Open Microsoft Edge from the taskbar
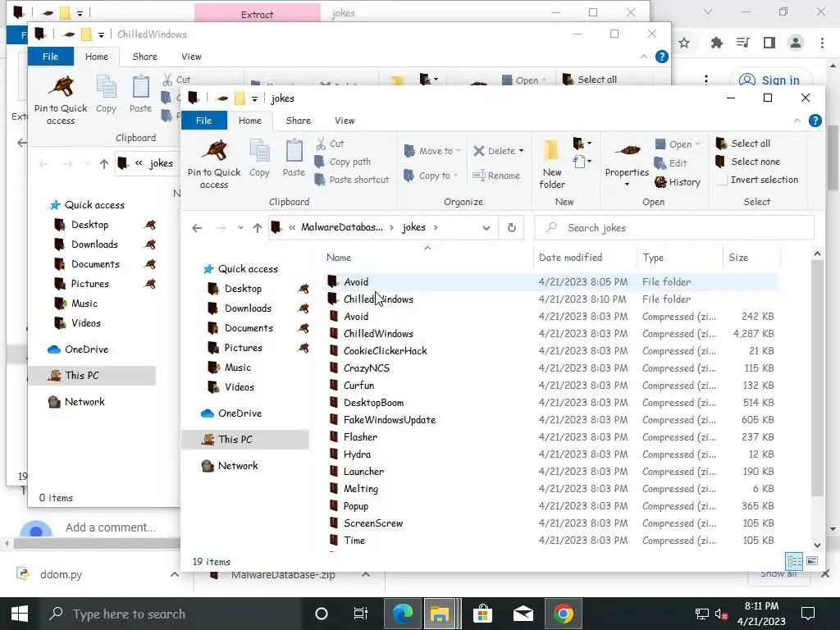 tap(403, 614)
